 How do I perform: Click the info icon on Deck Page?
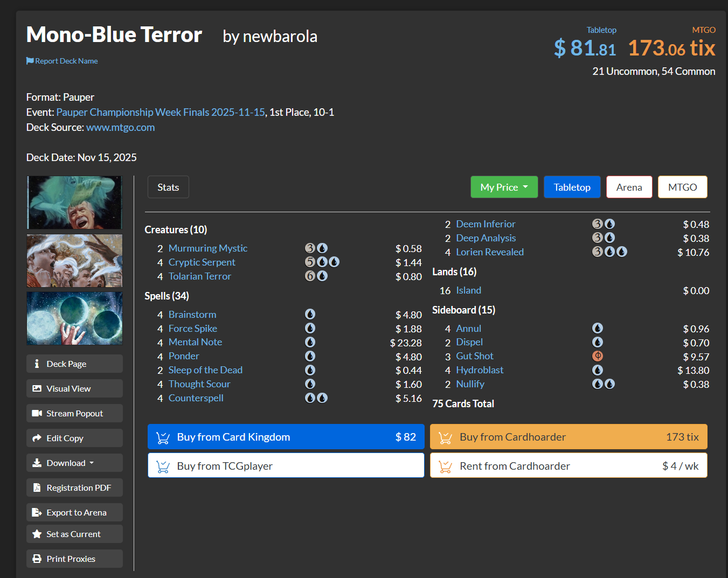pos(37,364)
